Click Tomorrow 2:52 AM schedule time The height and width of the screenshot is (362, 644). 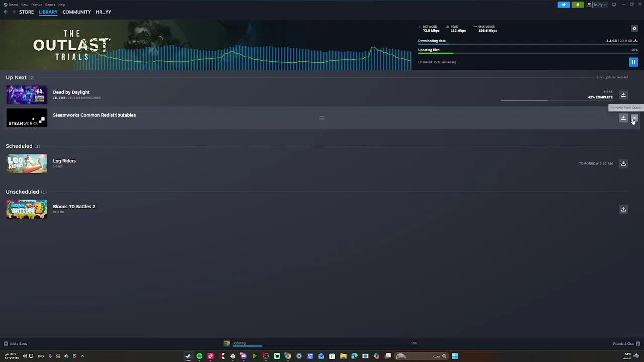tap(596, 163)
